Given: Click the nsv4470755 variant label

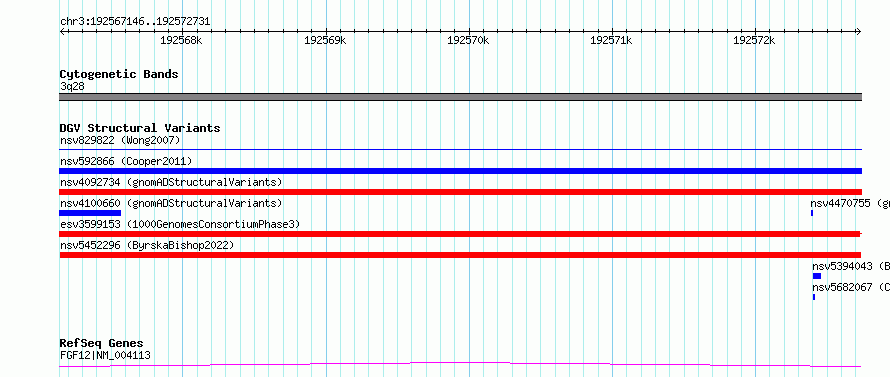Looking at the screenshot, I should pos(850,203).
